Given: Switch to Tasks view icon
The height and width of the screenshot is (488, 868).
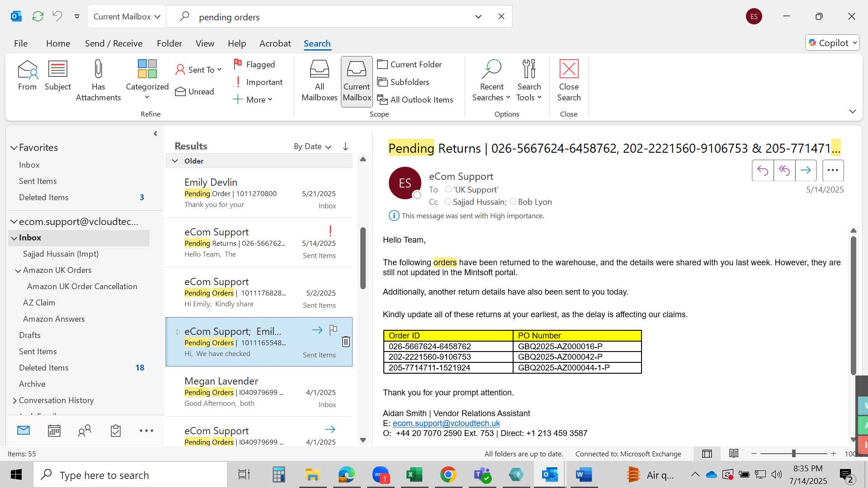Looking at the screenshot, I should (x=116, y=431).
